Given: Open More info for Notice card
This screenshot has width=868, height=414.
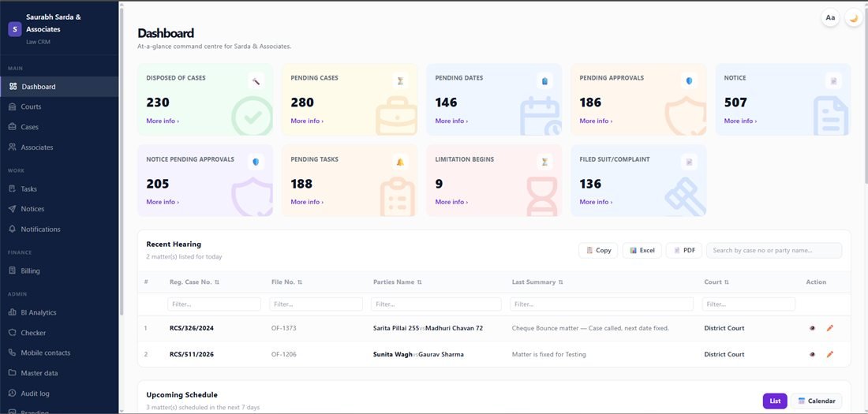Looking at the screenshot, I should click(x=740, y=121).
